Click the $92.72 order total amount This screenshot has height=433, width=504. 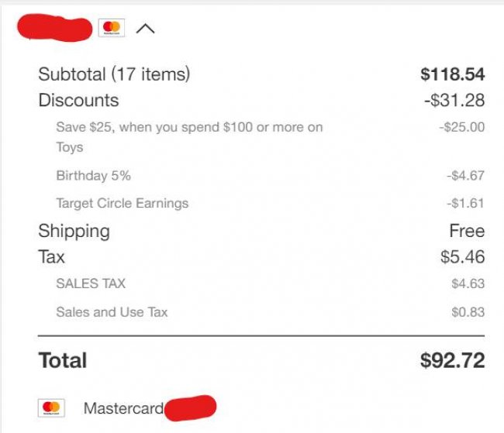(x=452, y=360)
